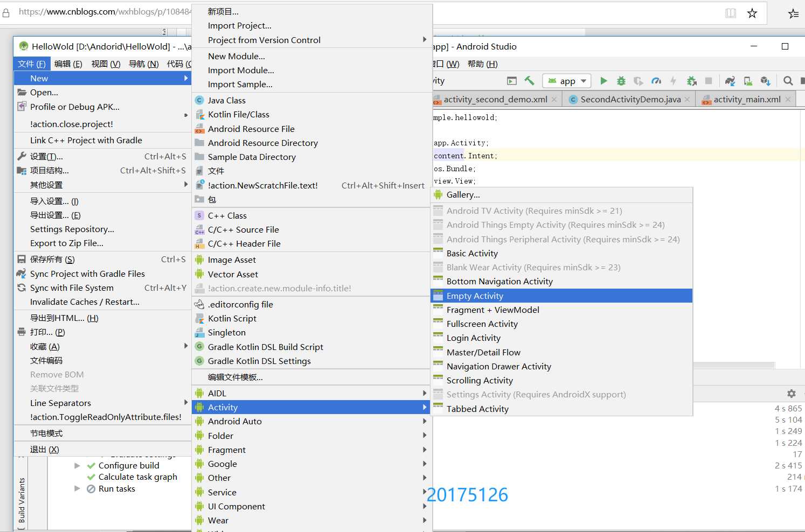Image resolution: width=805 pixels, height=532 pixels.
Task: Open the build panel gear settings icon
Action: 791,394
